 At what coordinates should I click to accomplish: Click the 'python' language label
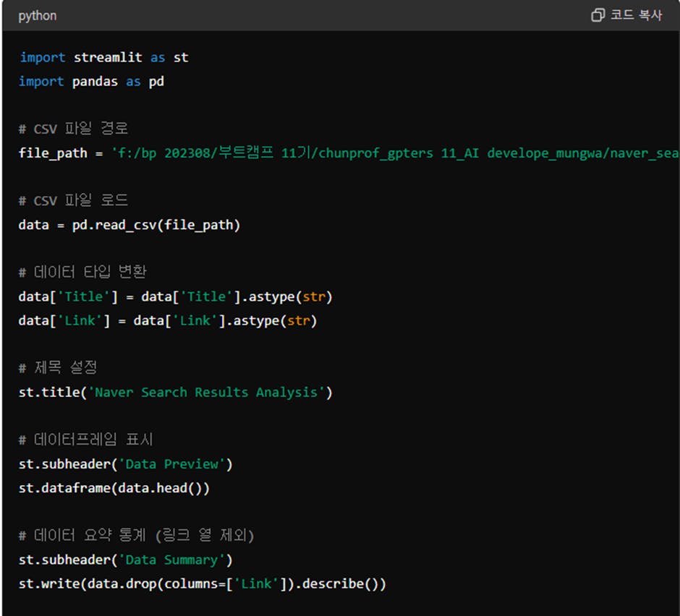[x=38, y=15]
